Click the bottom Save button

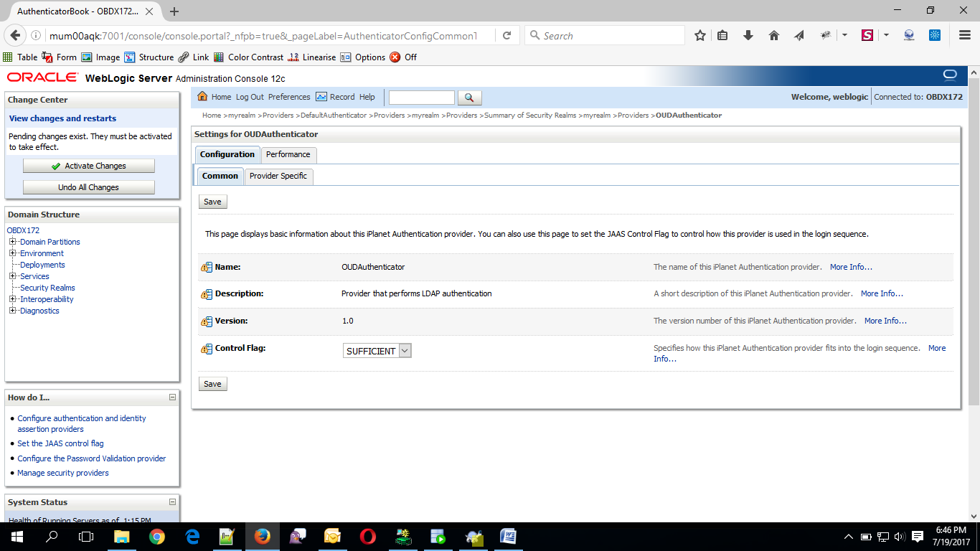pos(212,384)
